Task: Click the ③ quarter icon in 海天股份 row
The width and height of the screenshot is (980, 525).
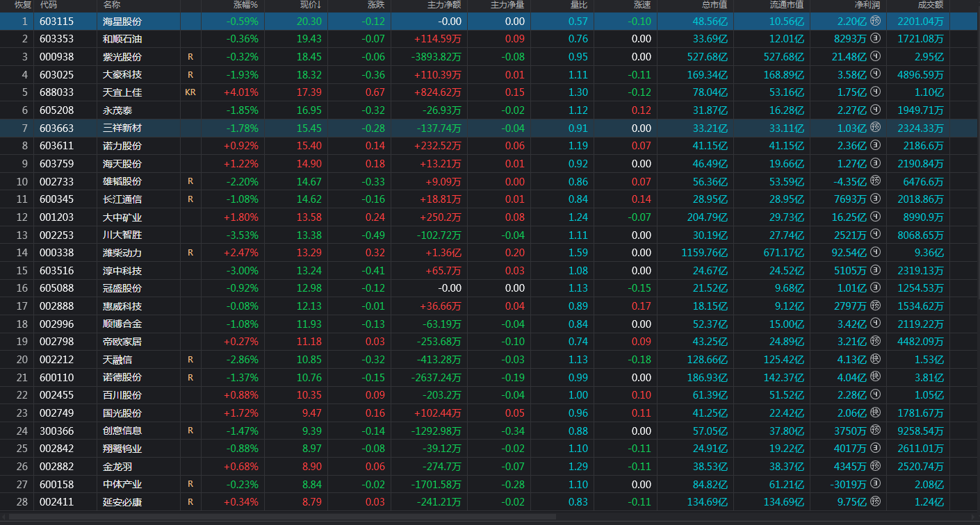Action: [x=875, y=163]
